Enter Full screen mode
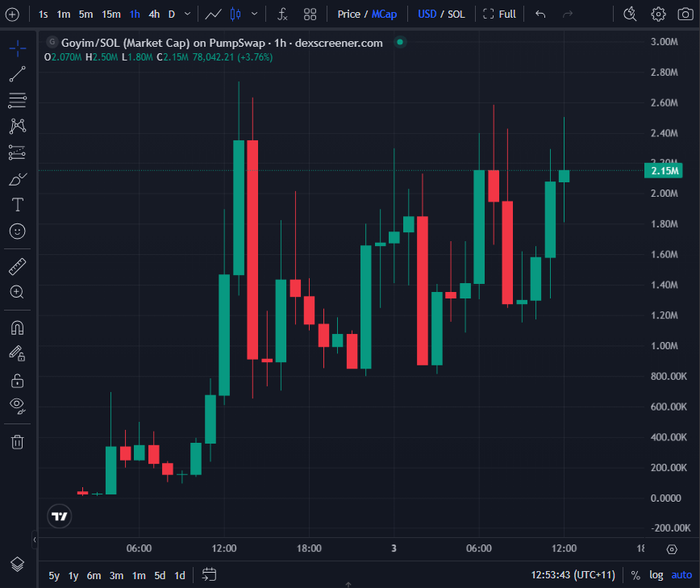This screenshot has width=700, height=588. (499, 15)
